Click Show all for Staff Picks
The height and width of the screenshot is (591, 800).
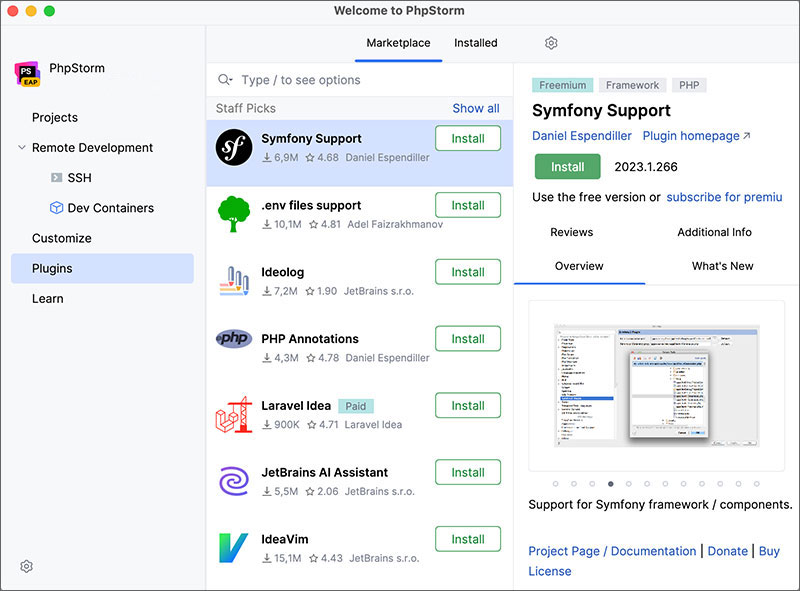pyautogui.click(x=476, y=108)
